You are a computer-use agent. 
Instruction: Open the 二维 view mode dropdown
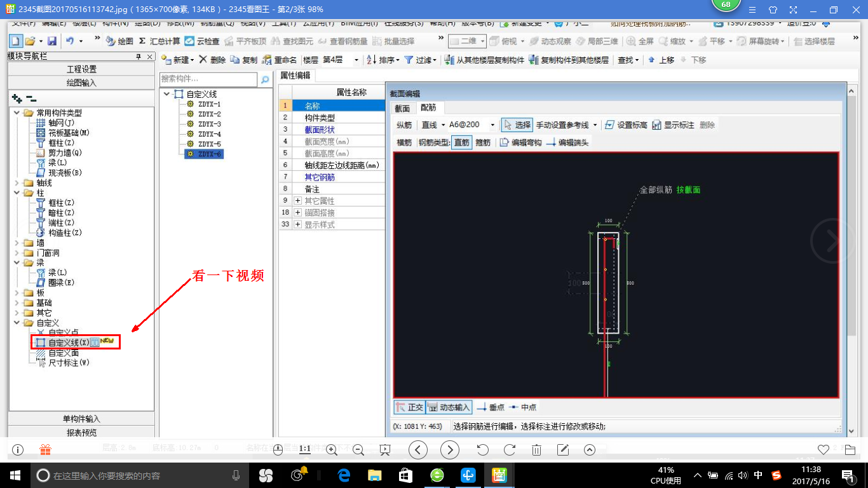(x=467, y=41)
